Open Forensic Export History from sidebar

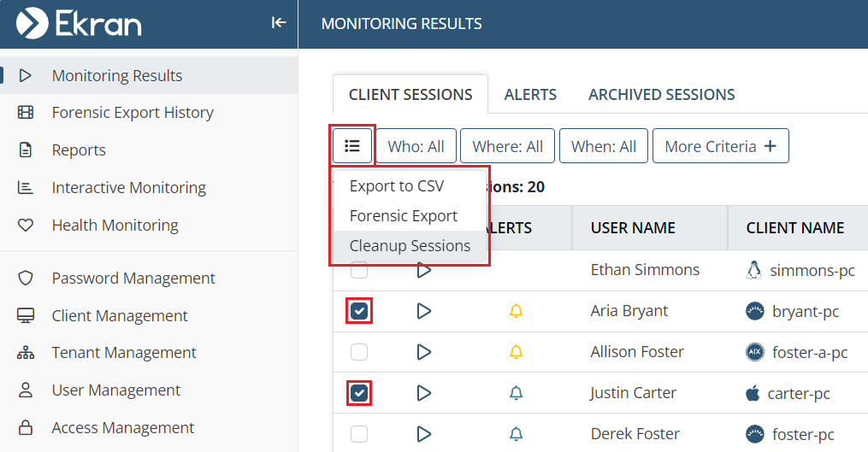133,113
